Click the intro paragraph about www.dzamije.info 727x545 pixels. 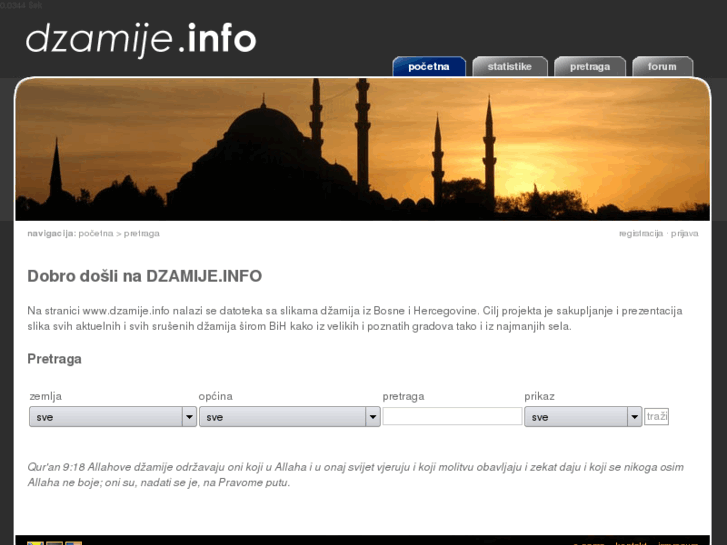(355, 318)
